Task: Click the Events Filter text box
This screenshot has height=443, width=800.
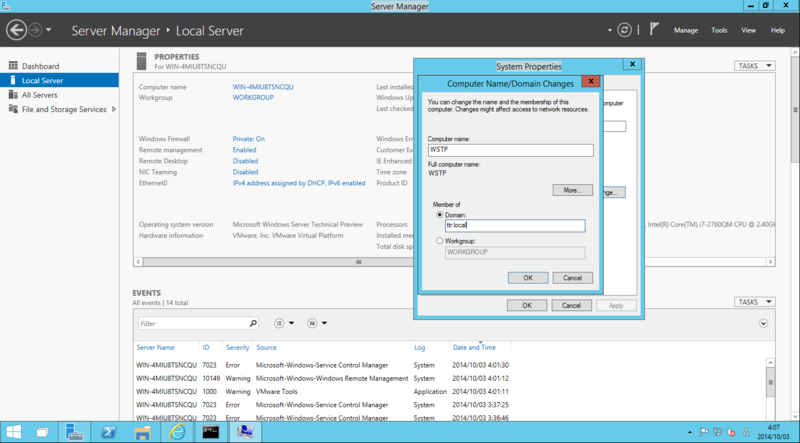Action: pyautogui.click(x=193, y=323)
